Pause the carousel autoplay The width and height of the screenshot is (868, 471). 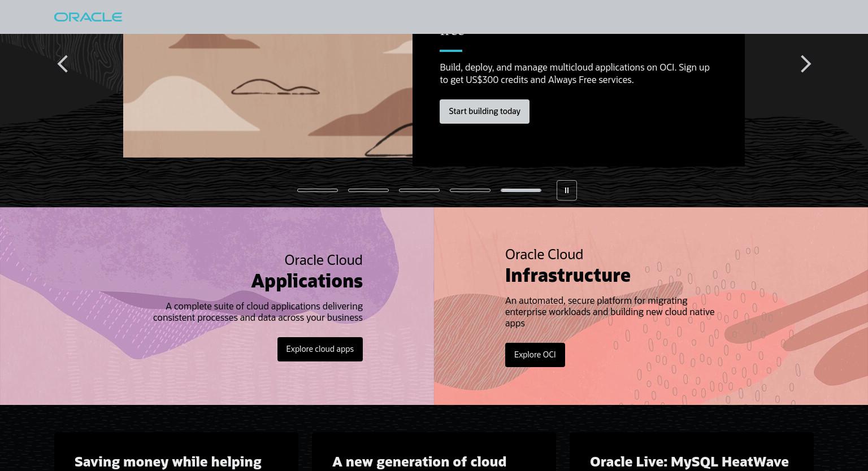pyautogui.click(x=567, y=190)
